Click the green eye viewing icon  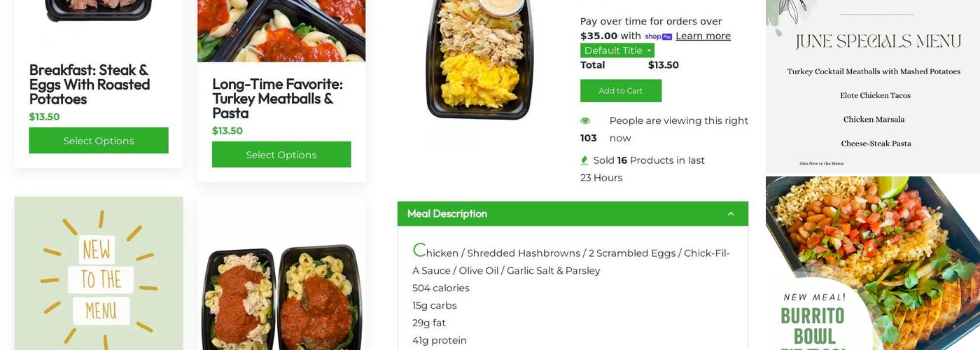[x=585, y=121]
